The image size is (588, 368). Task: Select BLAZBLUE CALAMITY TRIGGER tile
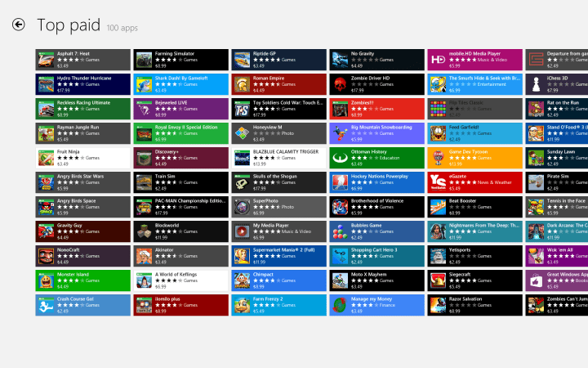pos(279,158)
